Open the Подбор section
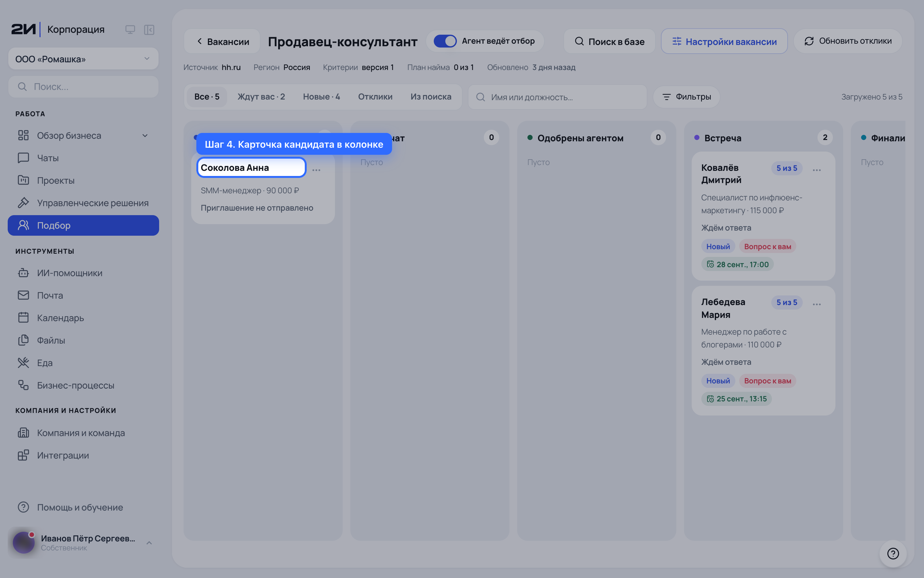This screenshot has width=924, height=578. [83, 225]
